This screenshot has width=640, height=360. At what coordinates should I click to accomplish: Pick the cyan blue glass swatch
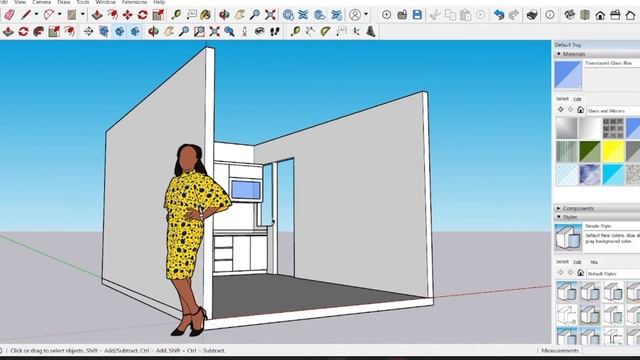pyautogui.click(x=613, y=175)
